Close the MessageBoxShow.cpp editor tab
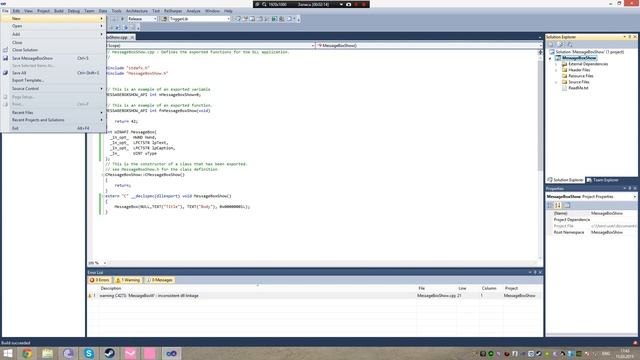 click(132, 37)
